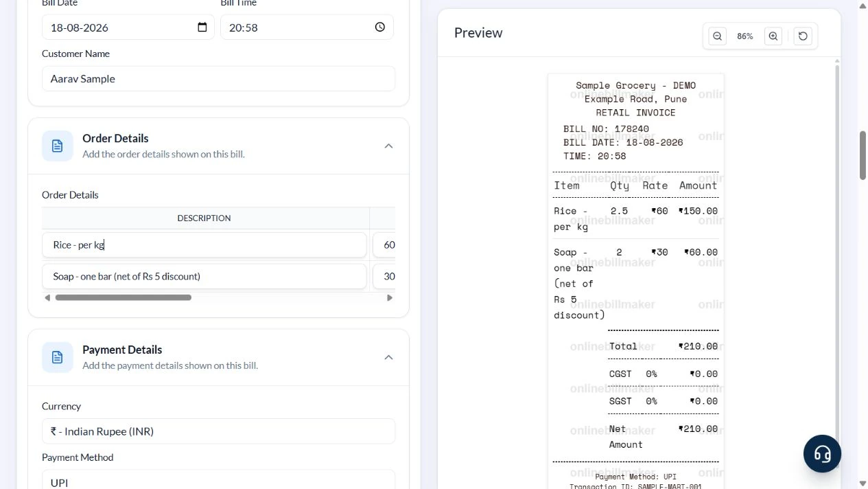Click the Bill Time field
868x489 pixels.
[307, 27]
